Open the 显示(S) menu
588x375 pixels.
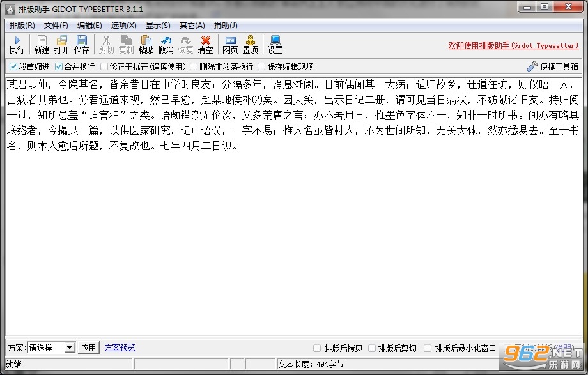click(158, 26)
